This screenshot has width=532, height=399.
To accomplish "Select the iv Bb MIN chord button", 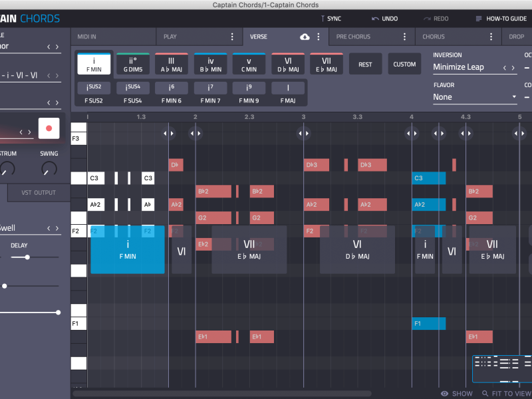I will [210, 64].
